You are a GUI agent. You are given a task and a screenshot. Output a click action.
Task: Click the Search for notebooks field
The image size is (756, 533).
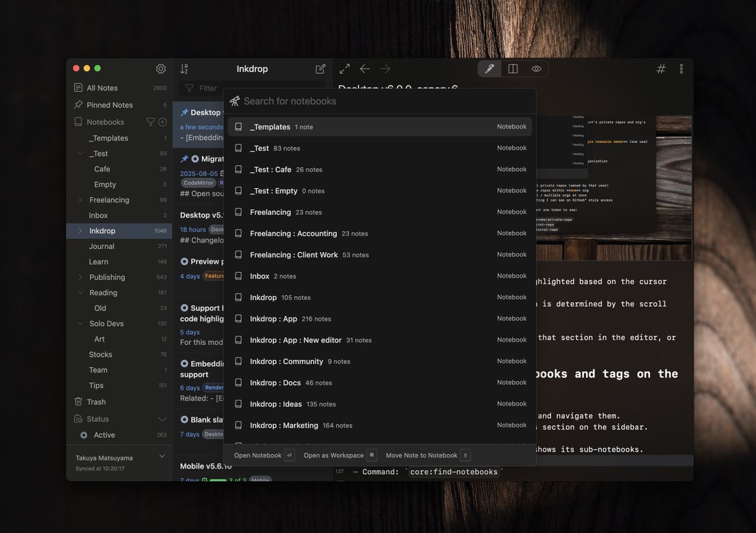pyautogui.click(x=378, y=101)
